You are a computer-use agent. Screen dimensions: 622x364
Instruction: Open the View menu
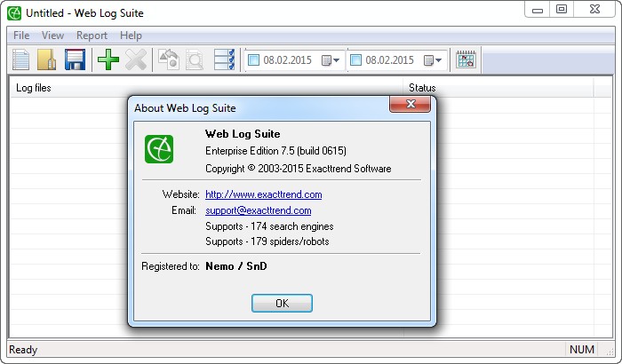52,36
